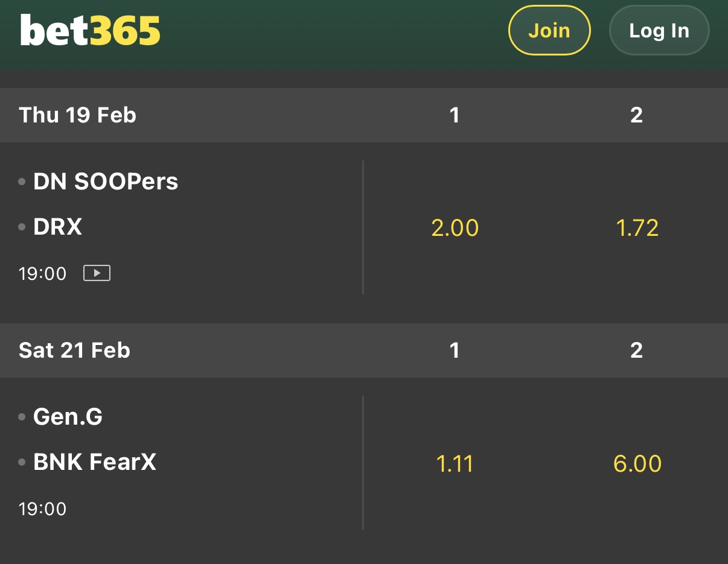Click column header 2 in Thu 19 Feb row
728x564 pixels.
coord(637,115)
